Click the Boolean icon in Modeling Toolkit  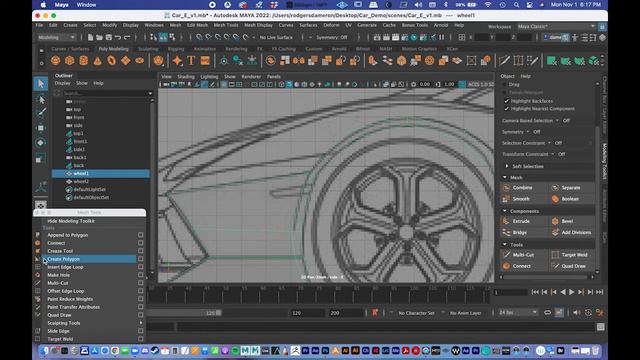click(x=555, y=199)
